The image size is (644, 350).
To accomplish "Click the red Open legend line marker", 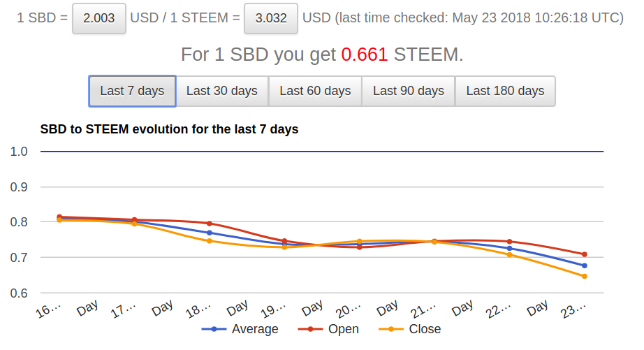I will coord(311,329).
